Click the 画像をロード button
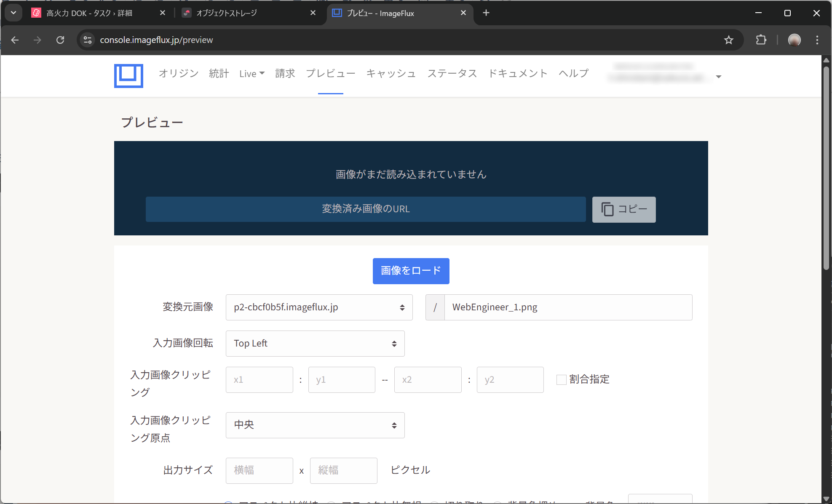832x504 pixels. (411, 271)
